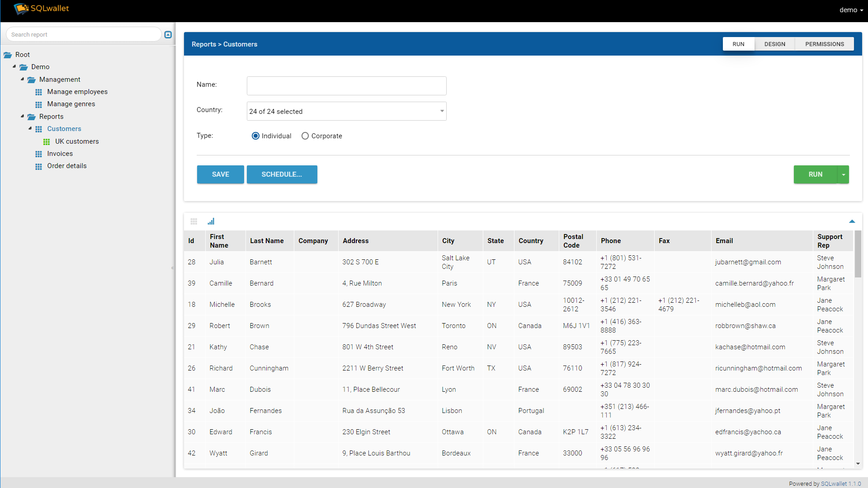This screenshot has height=488, width=868.
Task: Click the SQLwallet logo
Action: (42, 9)
